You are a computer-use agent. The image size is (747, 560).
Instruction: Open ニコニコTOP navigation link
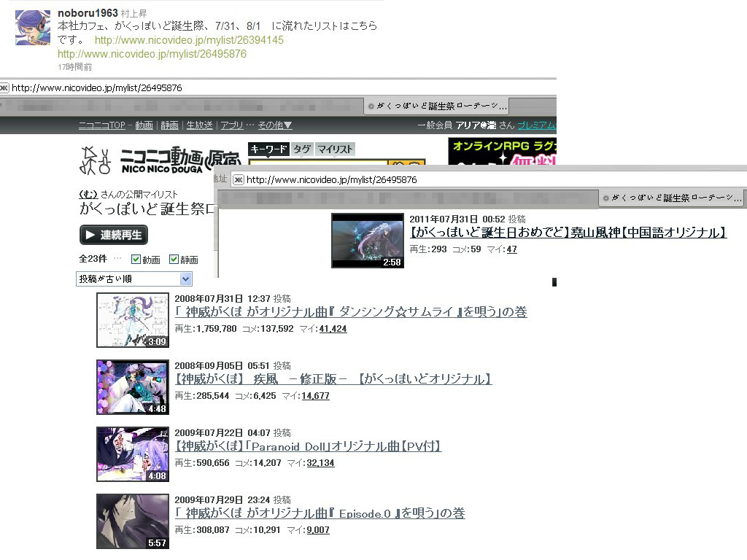101,125
